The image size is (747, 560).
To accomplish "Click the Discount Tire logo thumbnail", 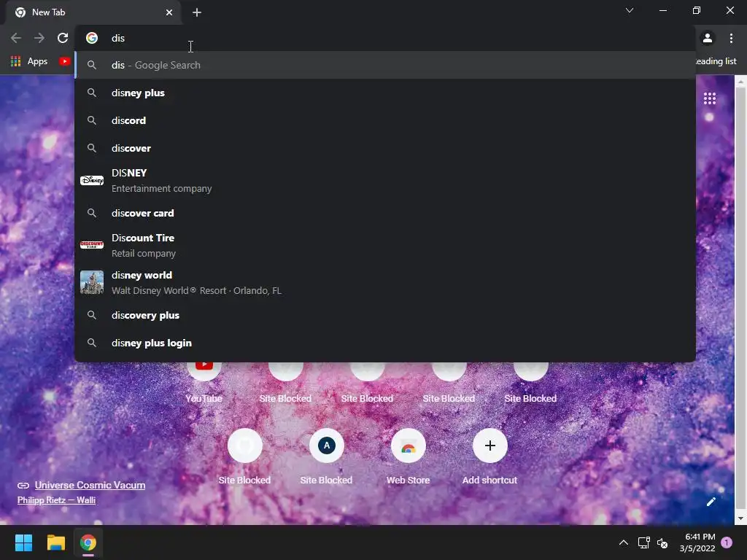I will (92, 245).
